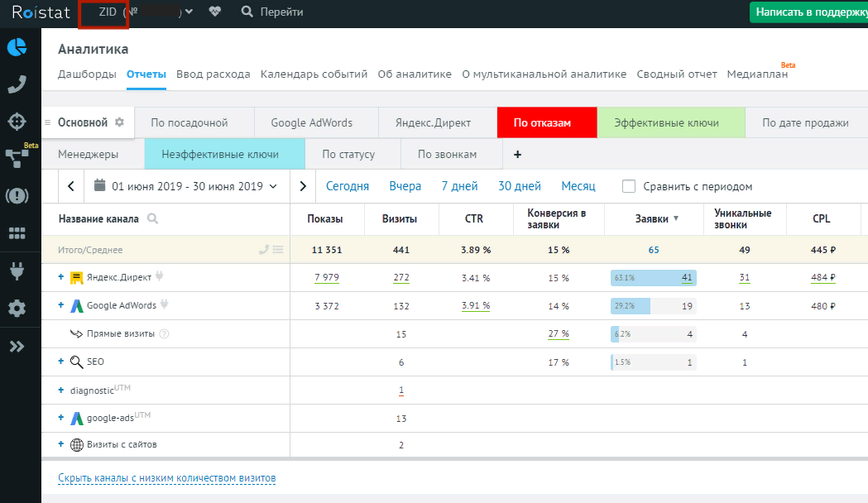
Task: Click the plug icon next to Google AdWords
Action: (x=165, y=304)
